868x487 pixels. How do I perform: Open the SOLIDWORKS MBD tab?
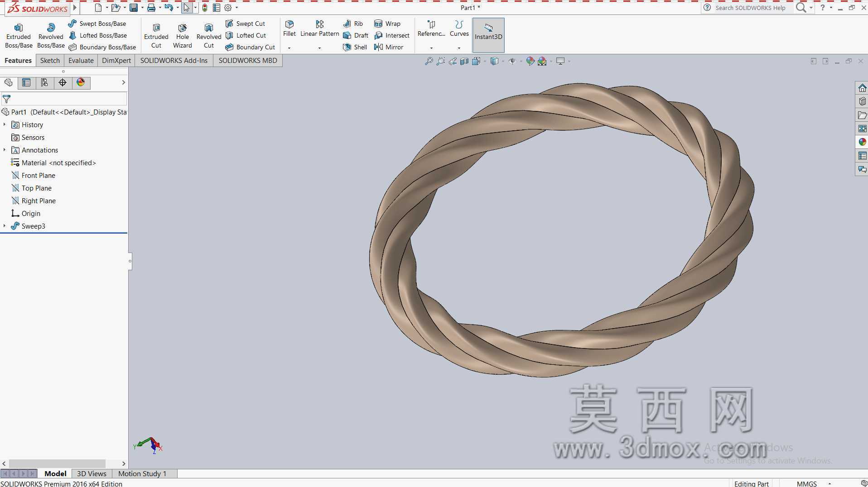pyautogui.click(x=248, y=61)
